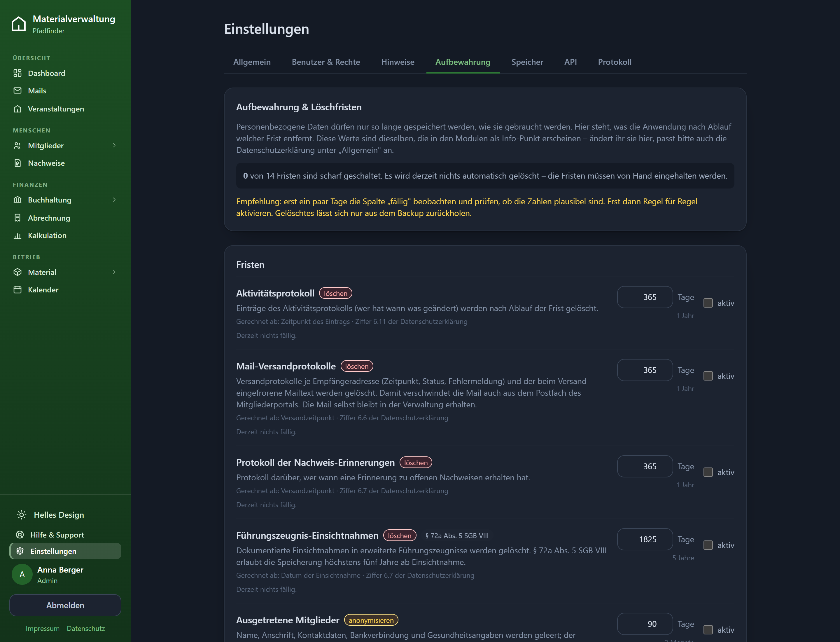
Task: Activate Führungszeugnis-Einsichtnahmen aktiv checkbox
Action: click(x=708, y=545)
